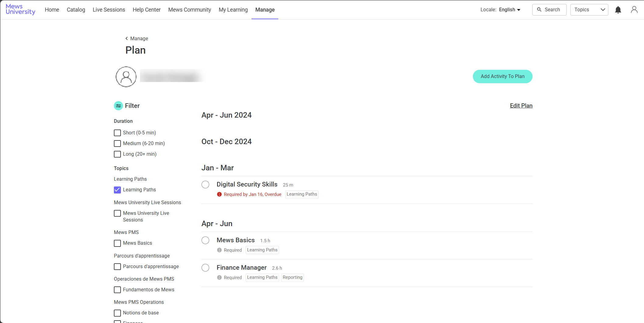Check the Notions de base filter
The image size is (644, 323).
[117, 313]
